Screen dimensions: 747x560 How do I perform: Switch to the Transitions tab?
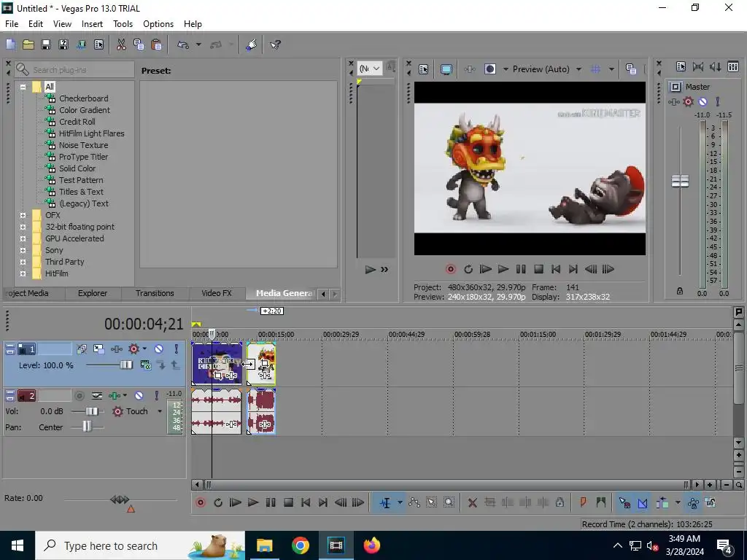[x=155, y=293]
